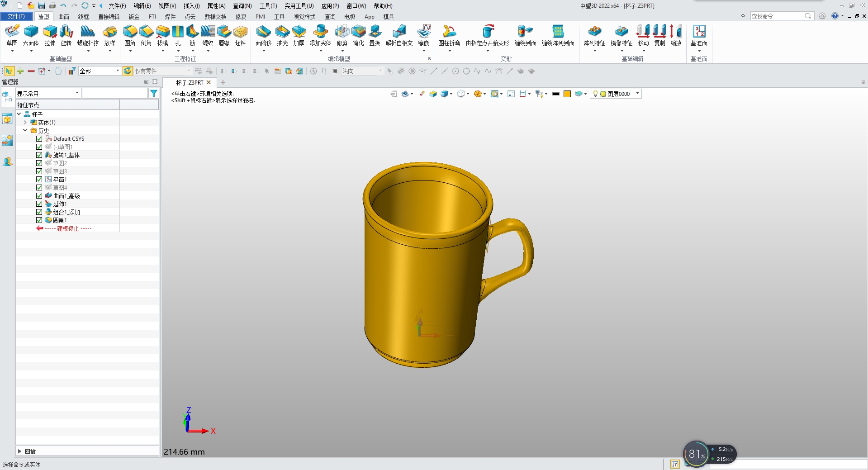Open the 显示常用 dropdown in manager panel
Viewport: 868px width, 470px height.
tap(76, 93)
